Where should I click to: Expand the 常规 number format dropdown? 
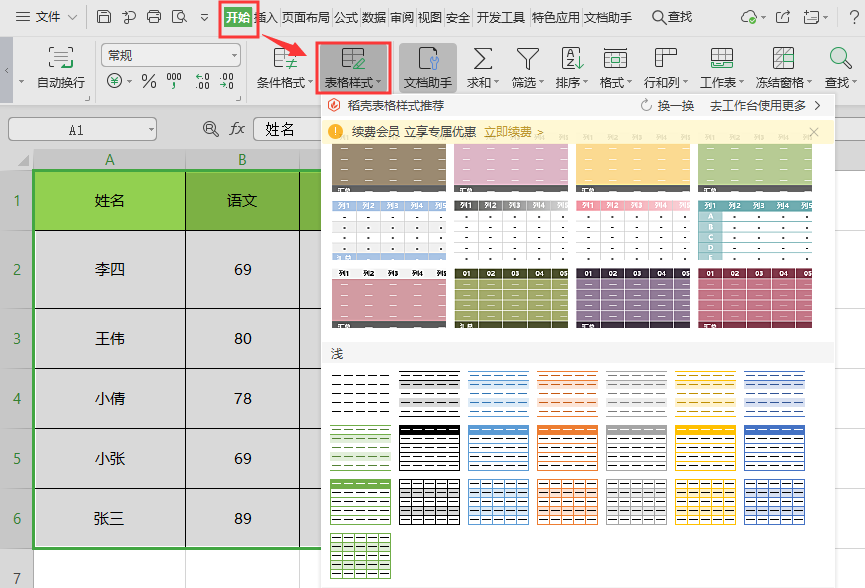pyautogui.click(x=234, y=56)
